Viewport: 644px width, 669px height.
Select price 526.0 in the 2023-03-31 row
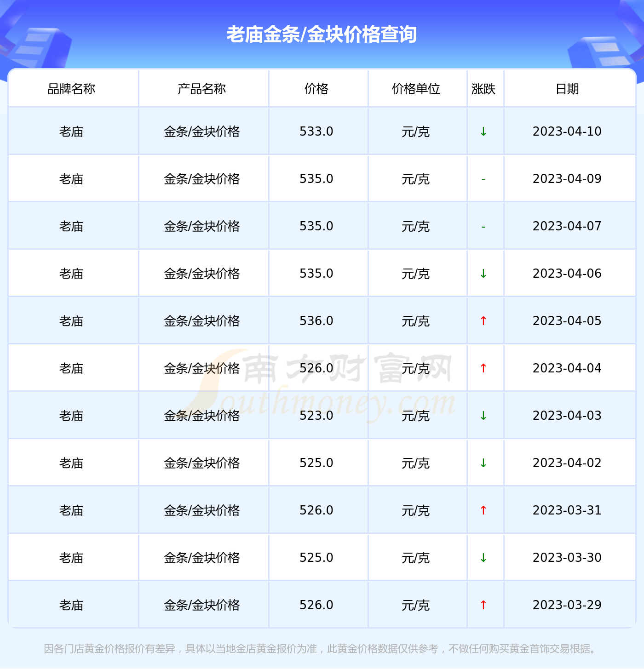316,510
